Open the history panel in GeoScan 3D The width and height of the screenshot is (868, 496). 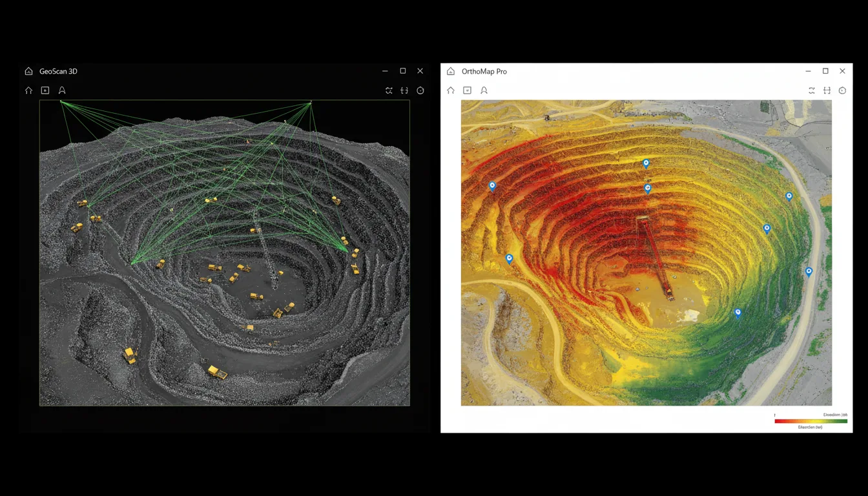coord(420,90)
